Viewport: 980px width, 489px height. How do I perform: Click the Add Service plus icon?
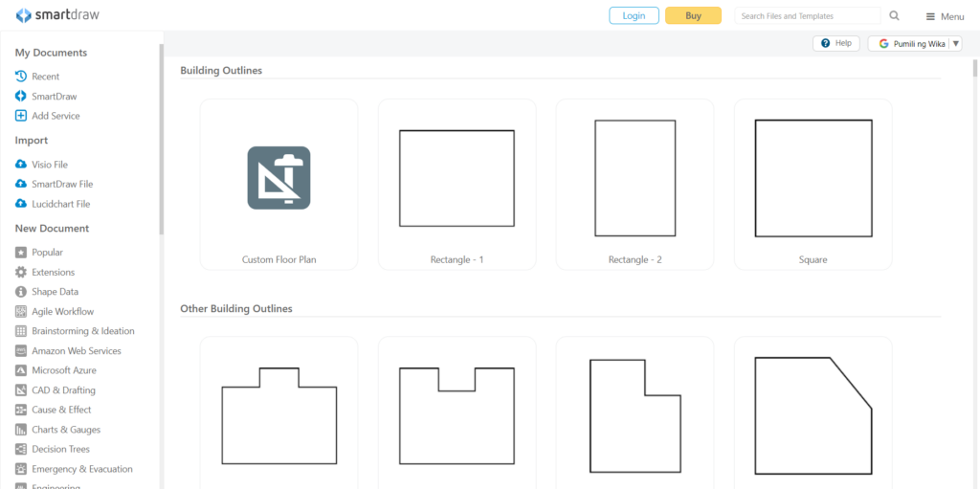click(x=21, y=116)
